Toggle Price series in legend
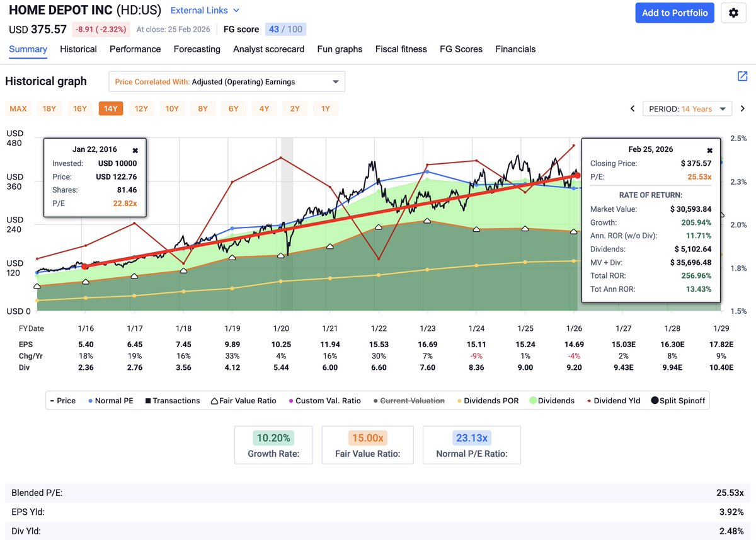756x540 pixels. (x=62, y=401)
